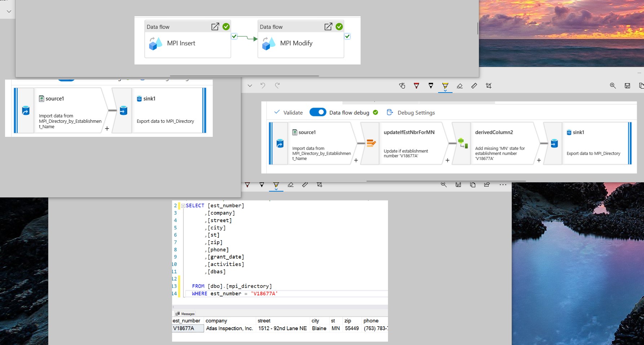Click the Validate button

[x=288, y=112]
